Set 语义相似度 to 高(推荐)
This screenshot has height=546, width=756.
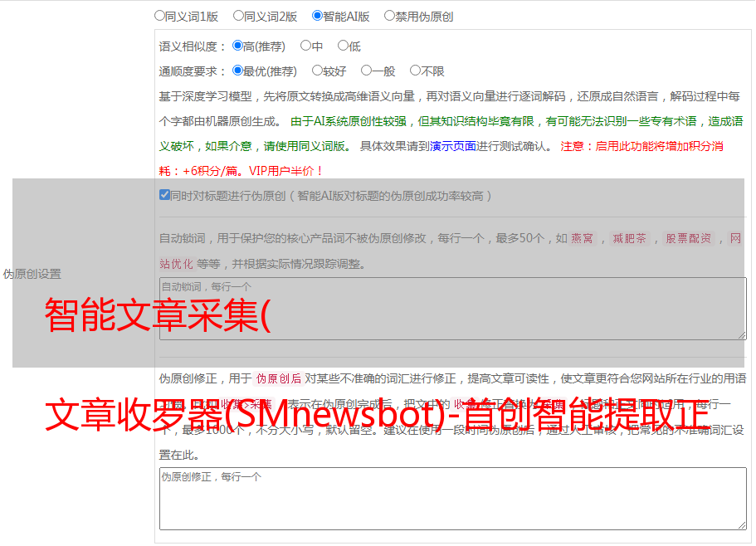click(237, 46)
